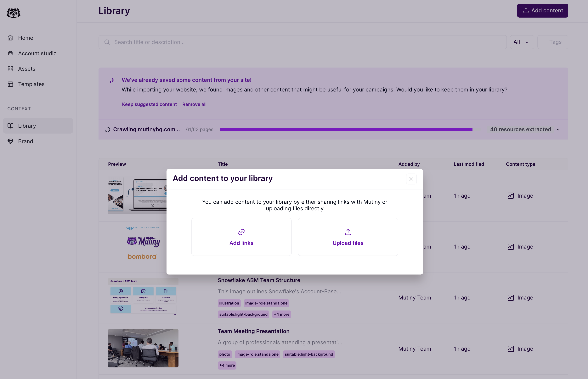Screen dimensions: 588x379
Task: Click the Account studio database icon
Action: [10, 53]
